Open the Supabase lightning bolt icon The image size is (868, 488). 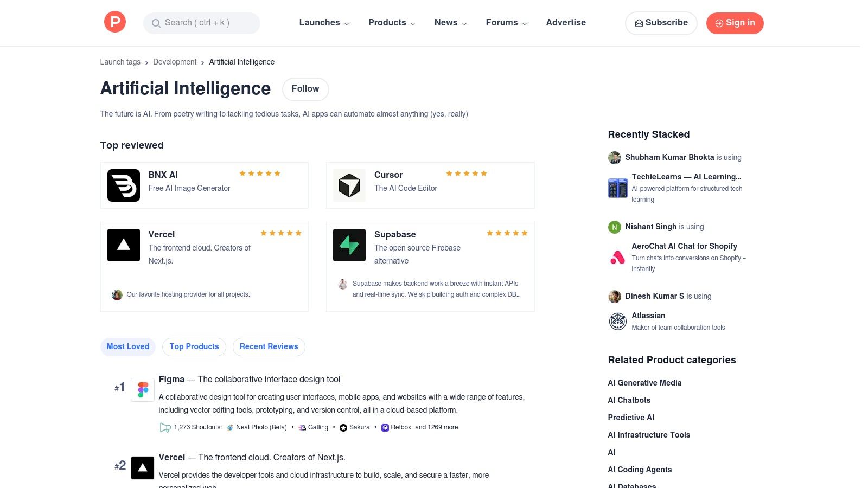(349, 245)
